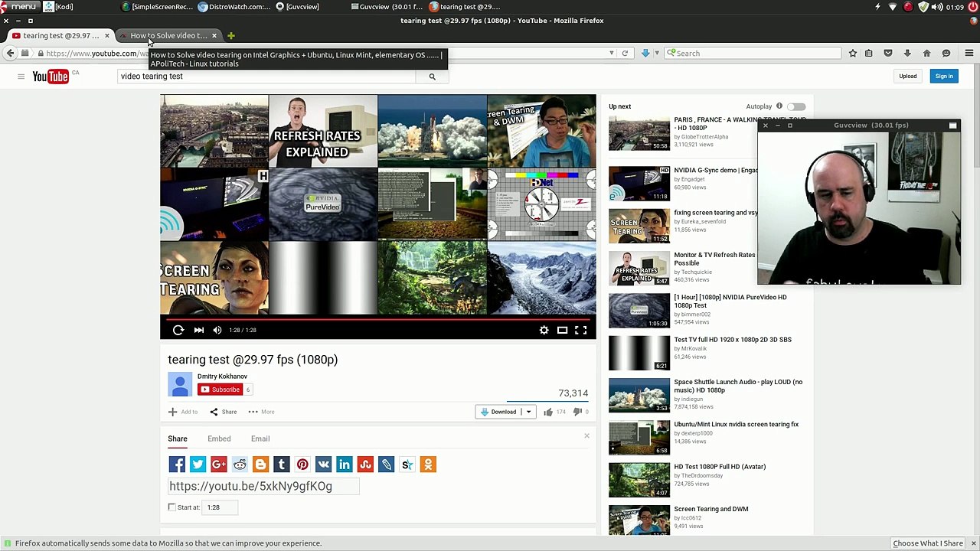Viewport: 980px width, 551px height.
Task: Open the player settings gear
Action: pos(544,330)
